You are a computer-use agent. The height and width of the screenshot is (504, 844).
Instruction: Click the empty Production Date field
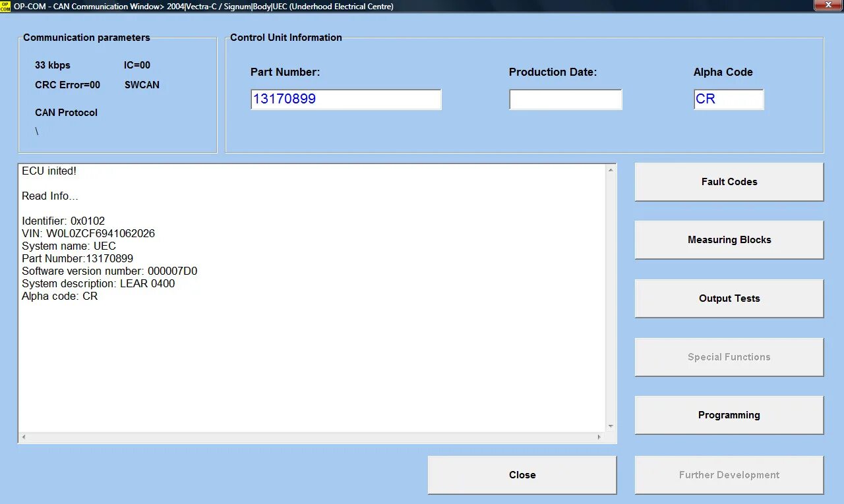[x=566, y=99]
